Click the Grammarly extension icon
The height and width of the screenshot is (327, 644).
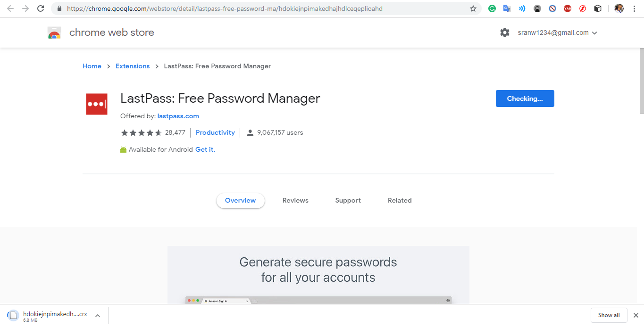pos(492,8)
